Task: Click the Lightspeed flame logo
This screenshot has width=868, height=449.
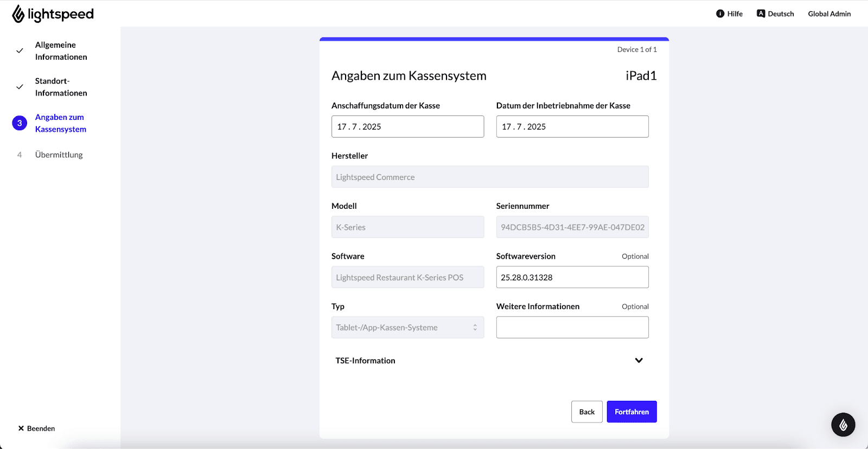Action: click(18, 14)
